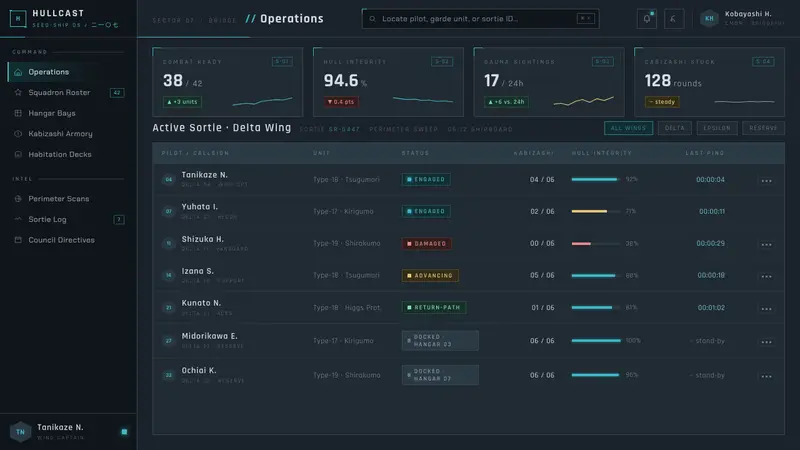Open row actions for Izana S.
The image size is (800, 450).
766,276
